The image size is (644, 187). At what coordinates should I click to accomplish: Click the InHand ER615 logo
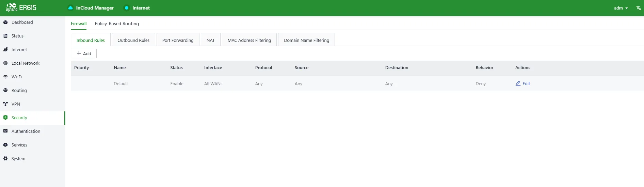(x=21, y=7)
